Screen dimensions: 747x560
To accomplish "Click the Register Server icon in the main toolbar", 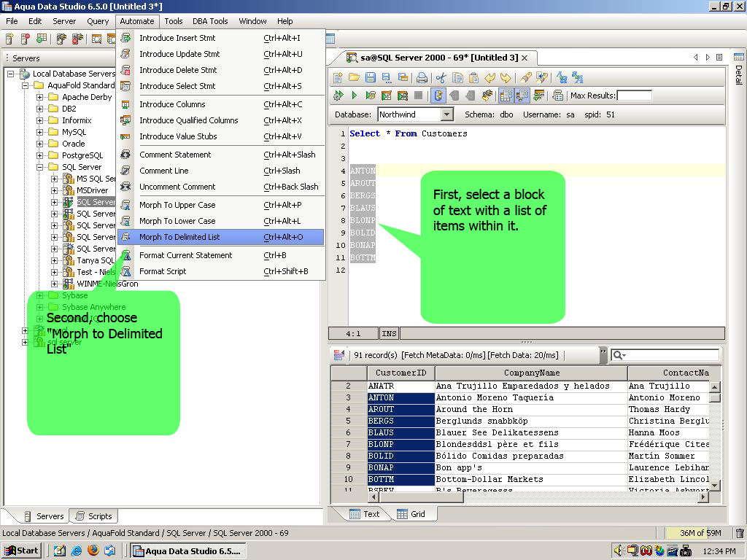I will click(9, 39).
